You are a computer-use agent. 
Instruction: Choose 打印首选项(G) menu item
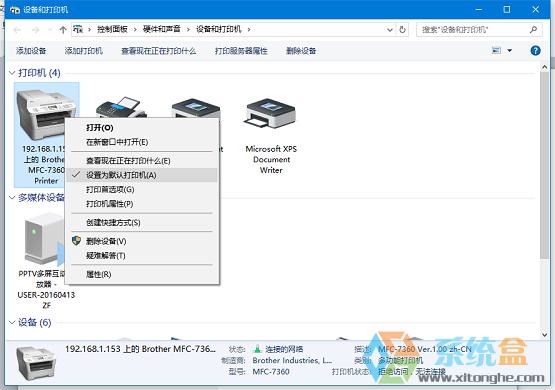pyautogui.click(x=142, y=190)
